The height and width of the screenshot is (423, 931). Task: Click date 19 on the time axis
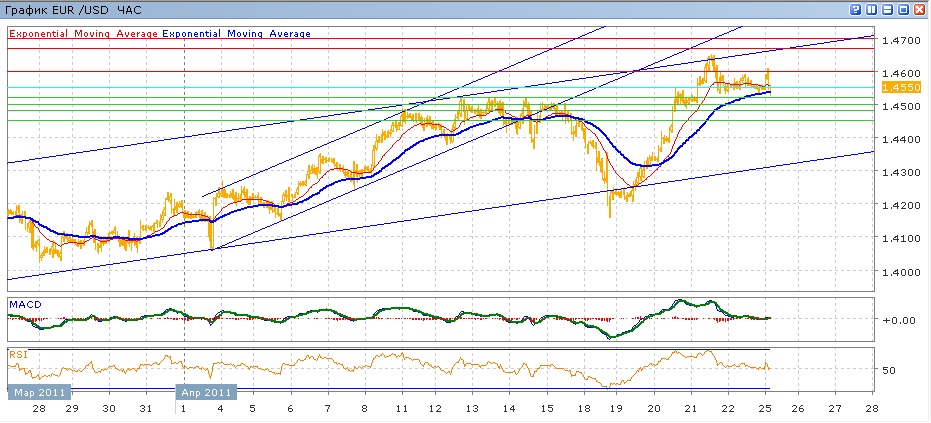coord(617,410)
